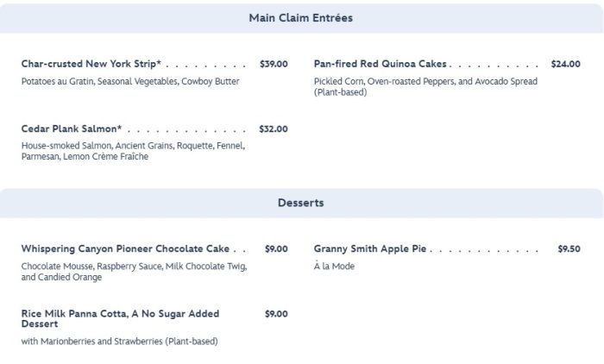
Task: Click the $39.00 New York Strip price
Action: [x=274, y=64]
